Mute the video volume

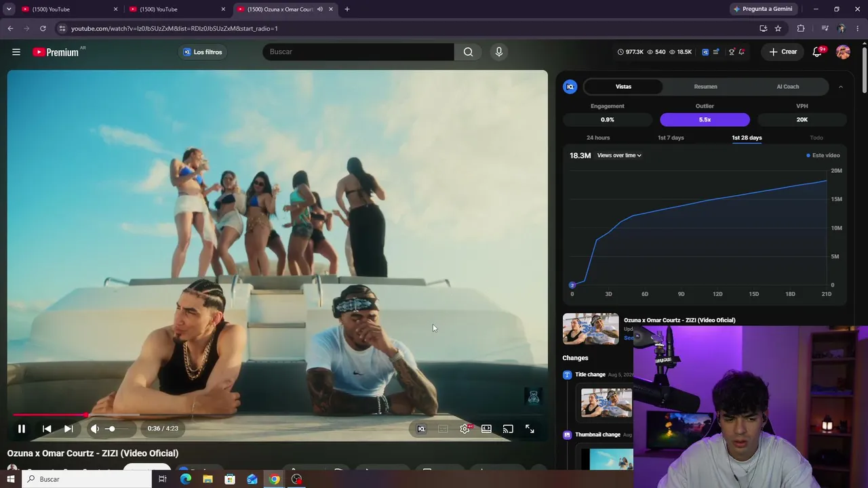pyautogui.click(x=95, y=429)
